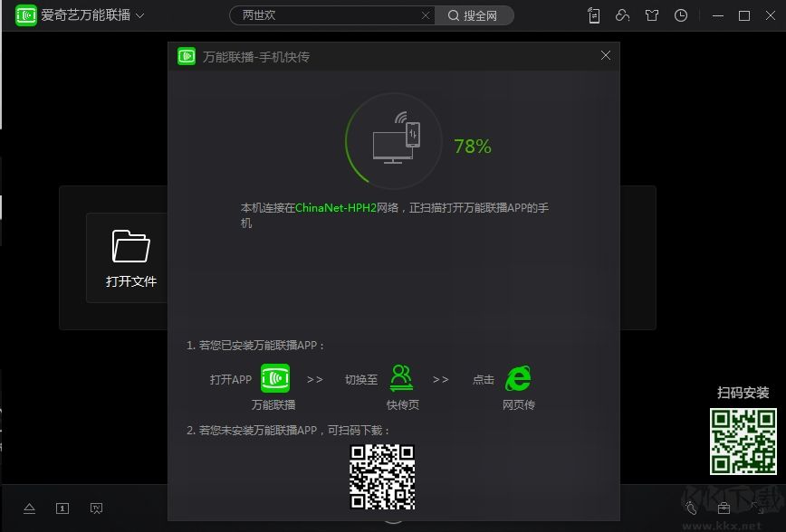Viewport: 786px width, 532px height.
Task: Clear the 两世欢 search box with the X
Action: [x=425, y=15]
